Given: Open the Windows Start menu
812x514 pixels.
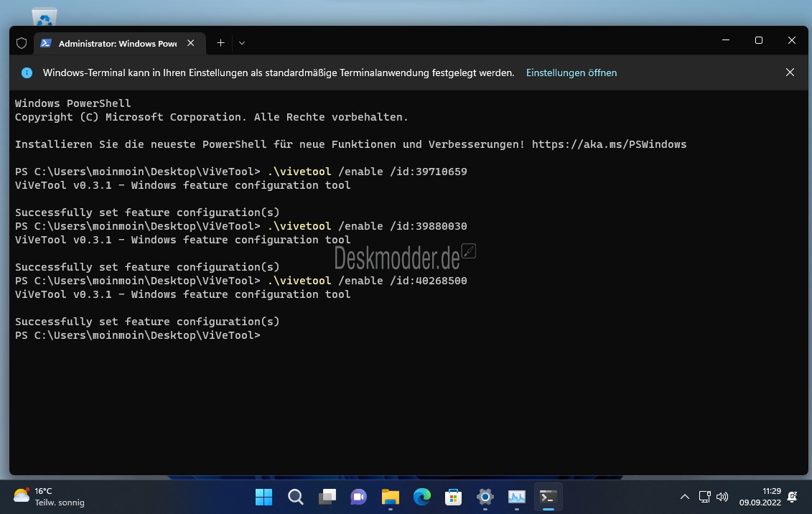Looking at the screenshot, I should [263, 497].
